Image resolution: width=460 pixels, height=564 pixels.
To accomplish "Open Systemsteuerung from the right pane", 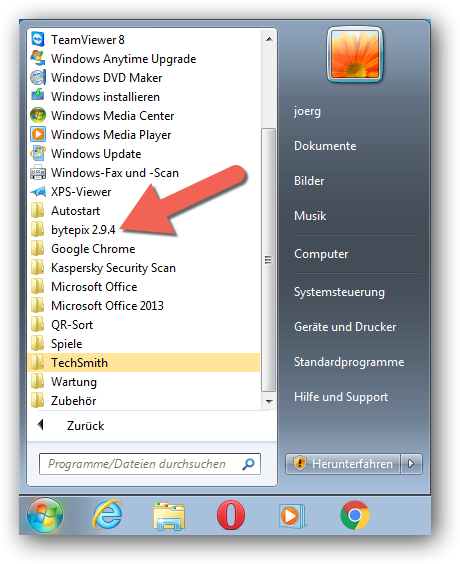I will (339, 292).
